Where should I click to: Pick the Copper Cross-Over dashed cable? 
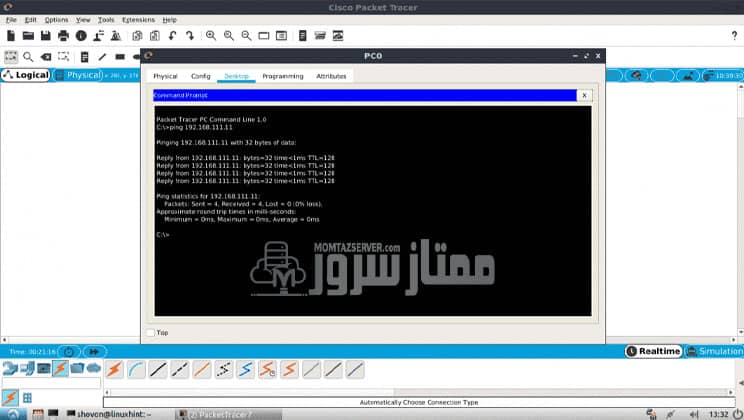pos(180,369)
